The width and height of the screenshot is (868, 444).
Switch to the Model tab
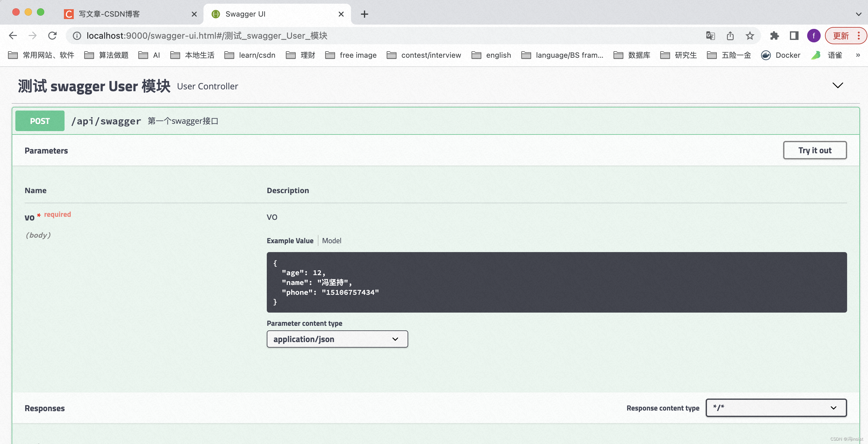tap(332, 241)
